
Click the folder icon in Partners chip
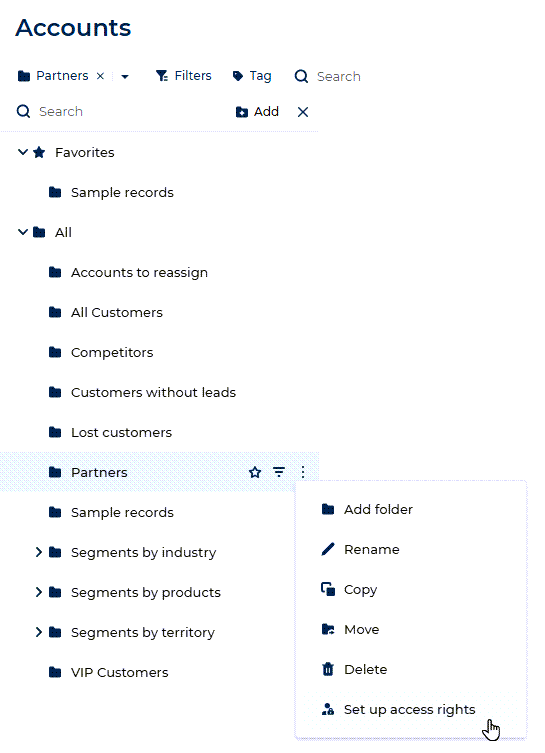pos(24,76)
